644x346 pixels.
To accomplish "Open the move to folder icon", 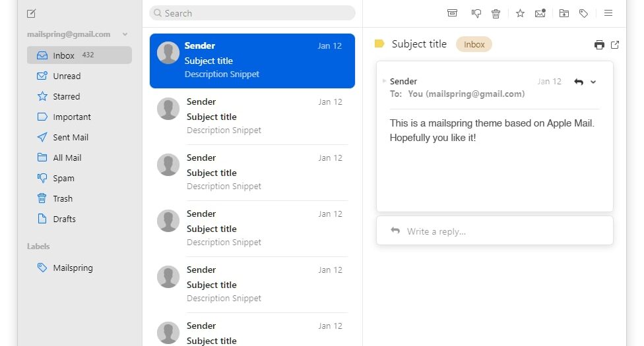I will click(x=564, y=14).
